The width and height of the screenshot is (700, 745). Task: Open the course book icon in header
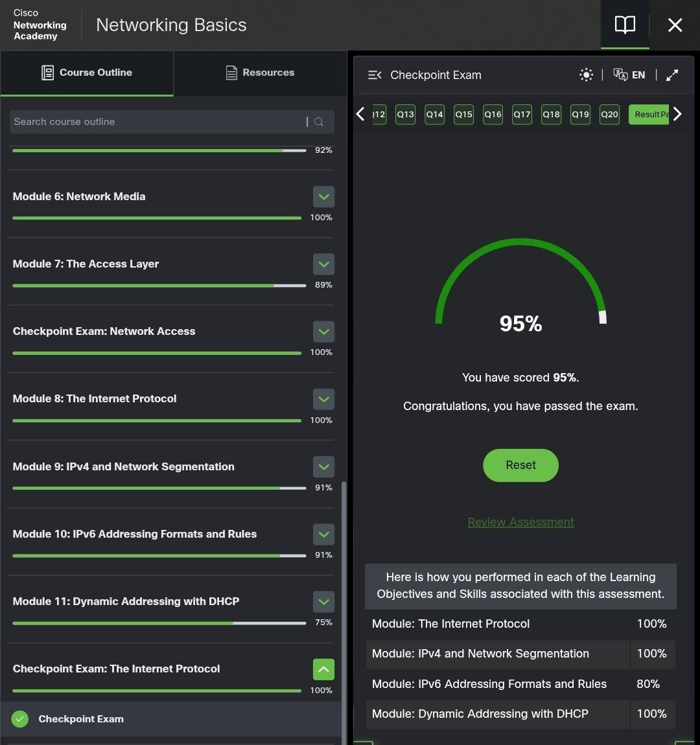(625, 25)
